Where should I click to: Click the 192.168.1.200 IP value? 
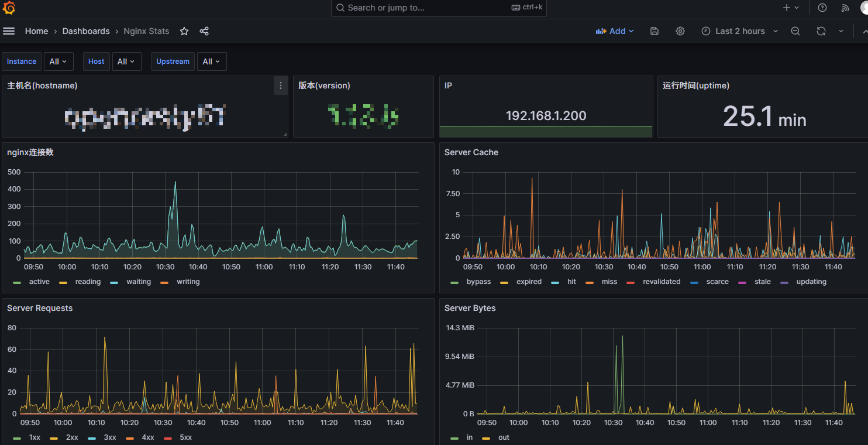(546, 116)
